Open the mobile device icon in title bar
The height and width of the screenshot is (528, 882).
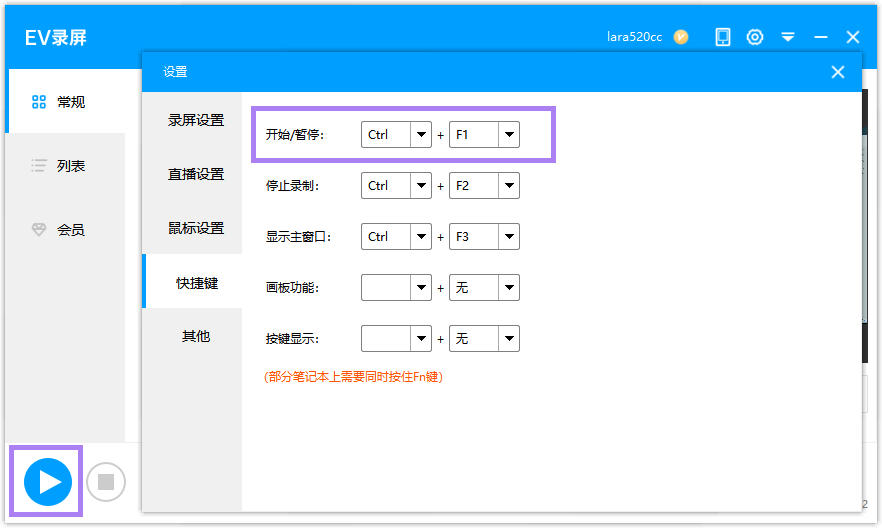pyautogui.click(x=723, y=37)
